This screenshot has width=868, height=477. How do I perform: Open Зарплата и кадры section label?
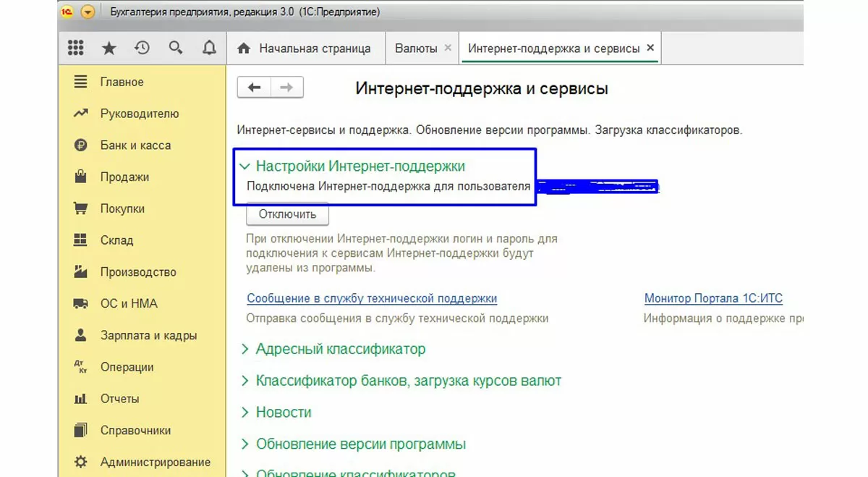148,336
